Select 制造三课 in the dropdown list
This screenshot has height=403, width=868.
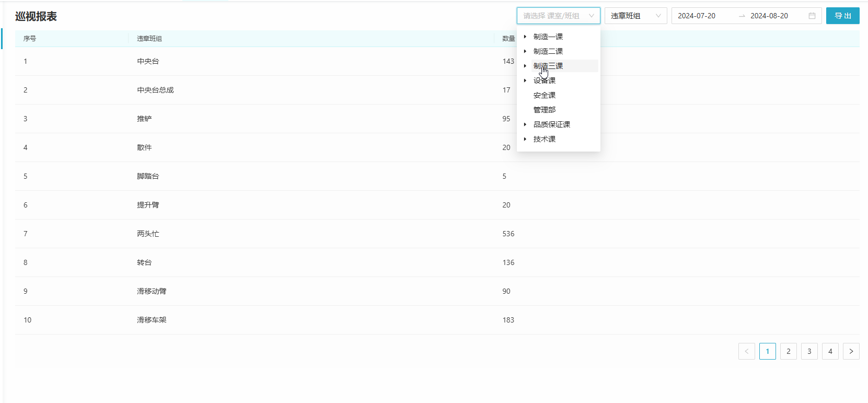coord(548,66)
